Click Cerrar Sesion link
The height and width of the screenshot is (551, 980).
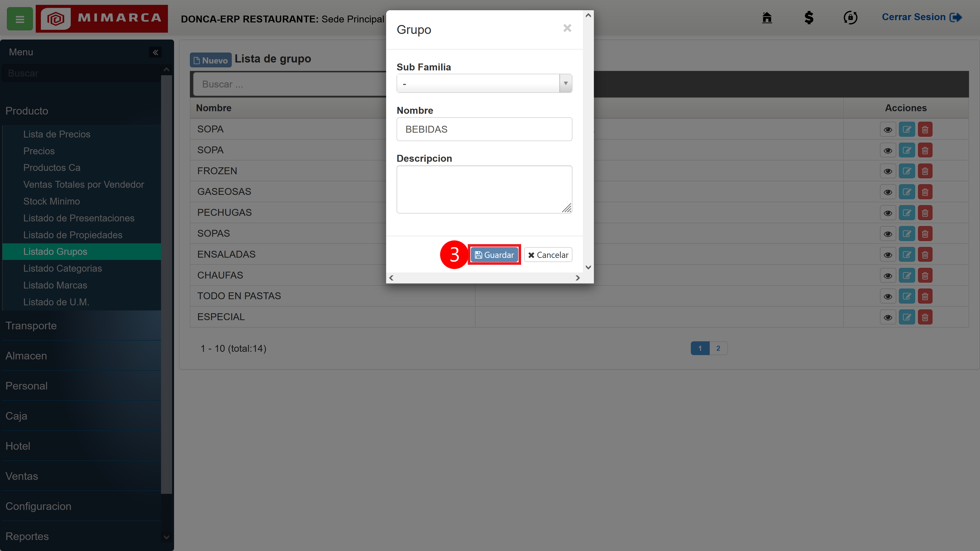point(922,17)
